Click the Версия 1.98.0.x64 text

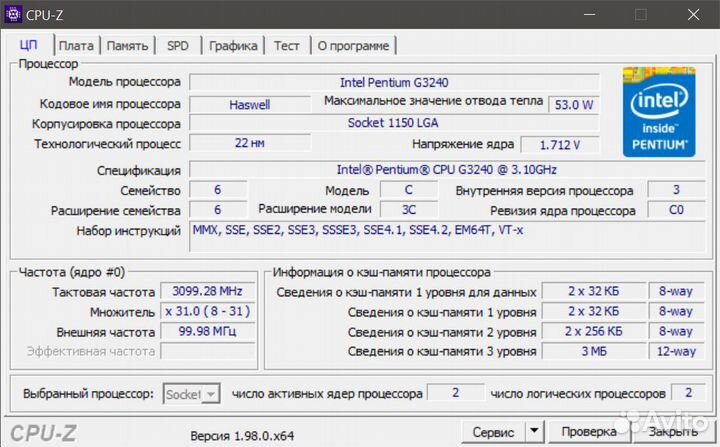242,436
